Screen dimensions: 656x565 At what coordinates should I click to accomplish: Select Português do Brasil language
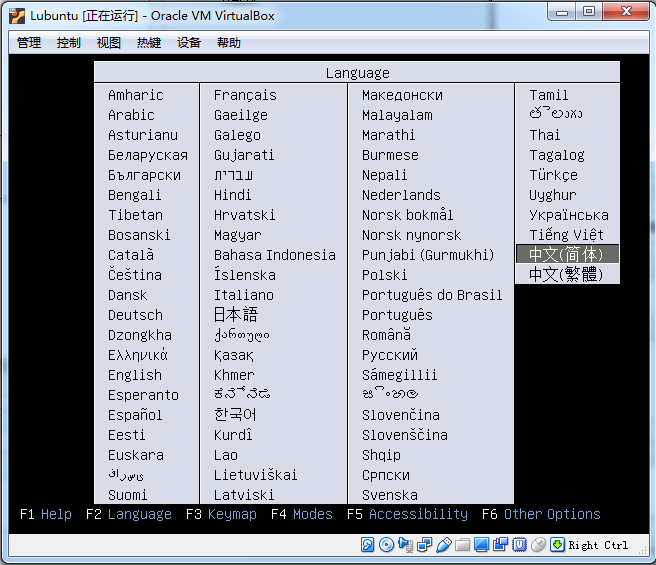432,295
